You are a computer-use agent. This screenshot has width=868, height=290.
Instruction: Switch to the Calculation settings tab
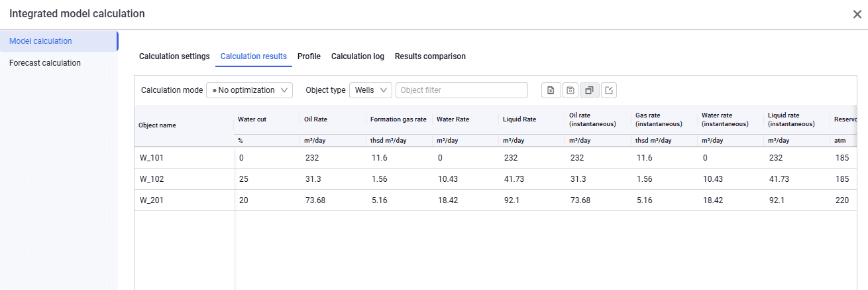(x=174, y=56)
